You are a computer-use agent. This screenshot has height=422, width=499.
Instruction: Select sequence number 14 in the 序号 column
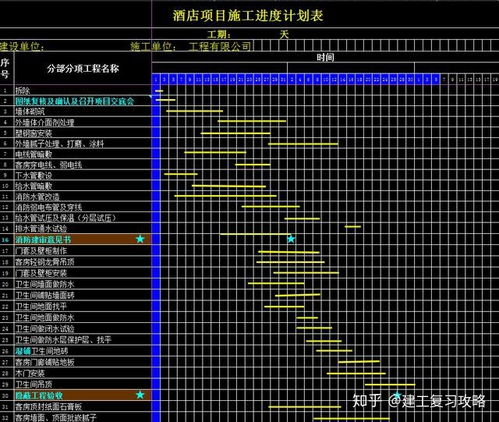[5, 229]
